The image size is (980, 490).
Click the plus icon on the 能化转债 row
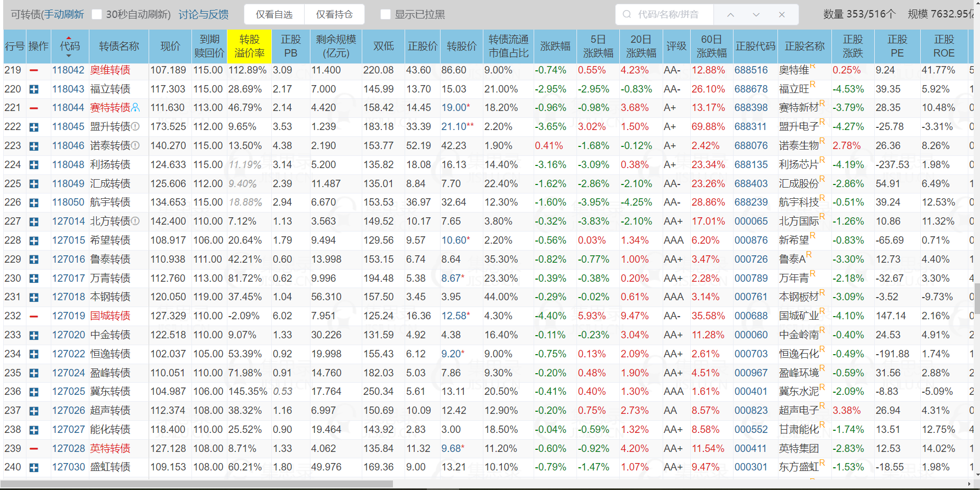coord(34,430)
